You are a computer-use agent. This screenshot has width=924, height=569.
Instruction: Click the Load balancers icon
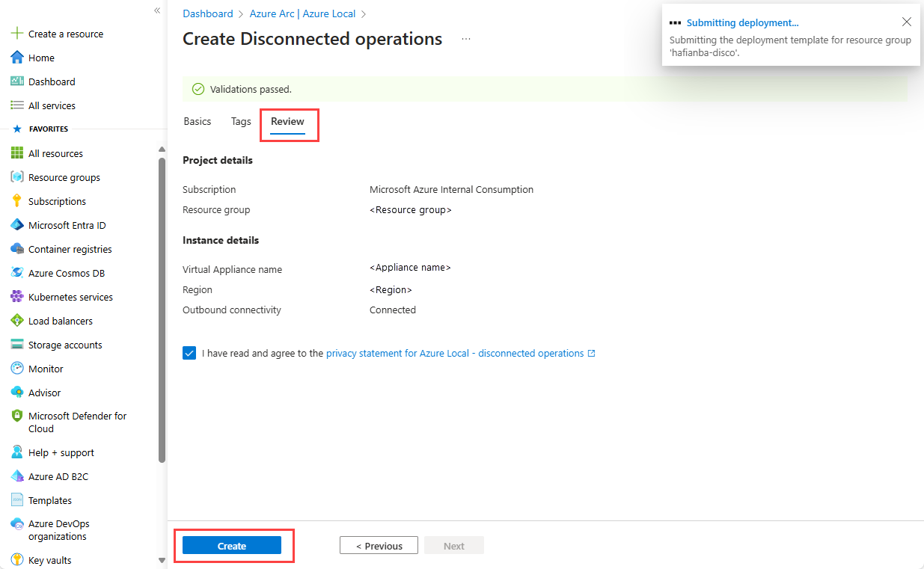[x=17, y=321]
